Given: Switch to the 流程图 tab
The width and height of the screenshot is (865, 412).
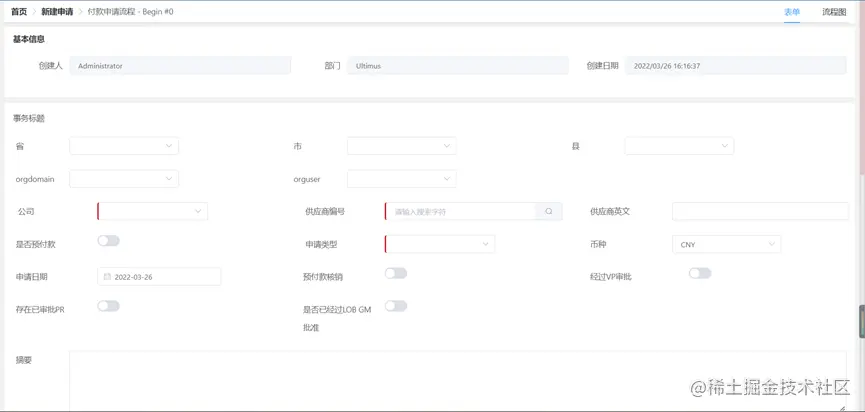Looking at the screenshot, I should pyautogui.click(x=834, y=12).
